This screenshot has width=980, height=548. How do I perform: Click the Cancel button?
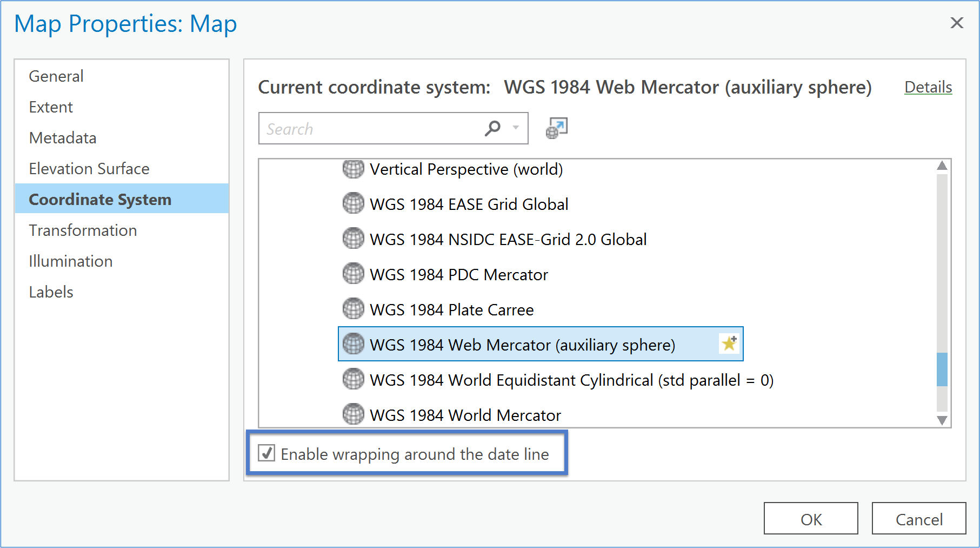tap(918, 519)
